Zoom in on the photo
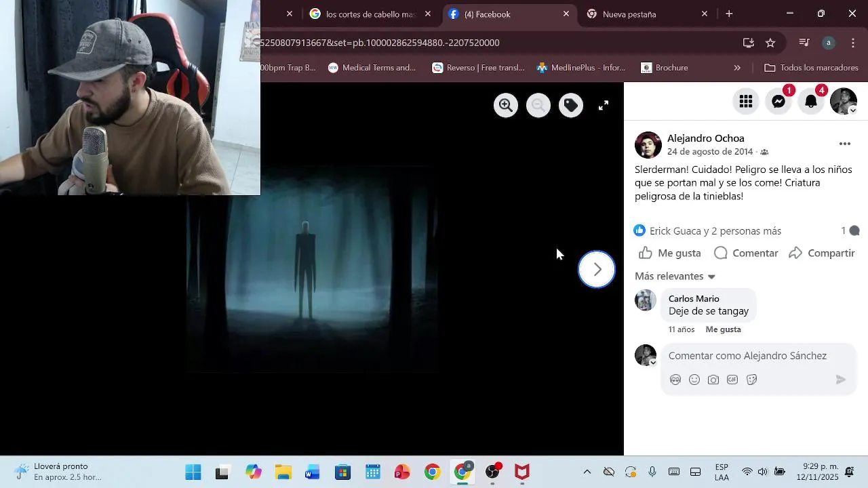The width and height of the screenshot is (868, 488). tap(505, 105)
